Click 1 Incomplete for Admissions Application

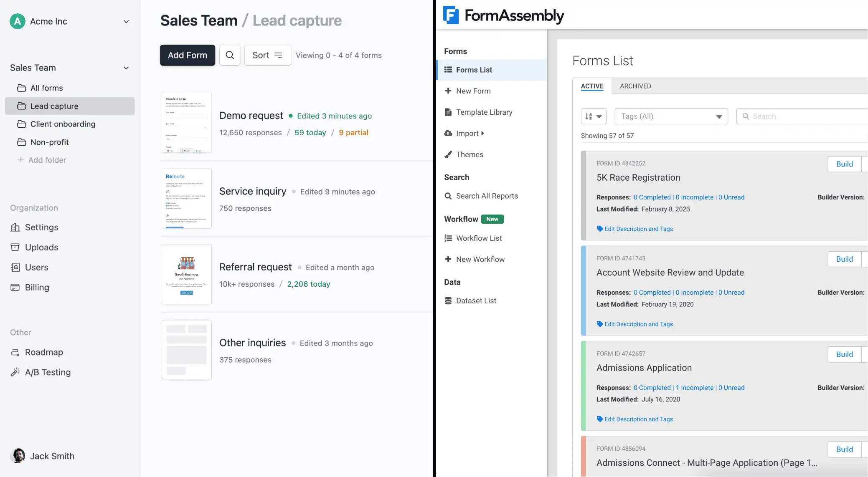[x=695, y=388]
